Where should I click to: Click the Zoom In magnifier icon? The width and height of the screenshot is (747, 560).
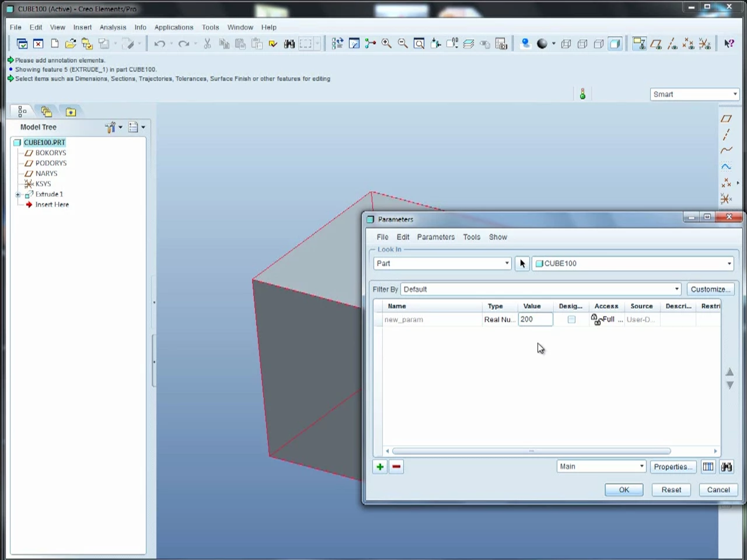tap(386, 44)
